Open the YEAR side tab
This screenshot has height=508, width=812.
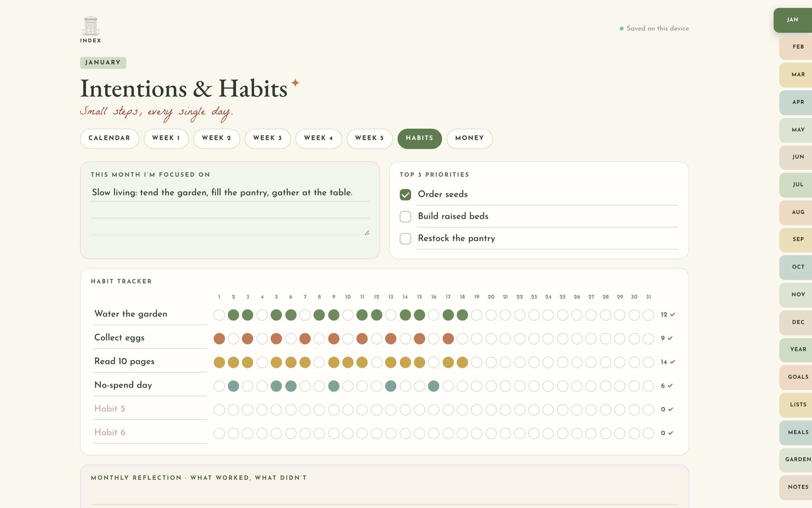797,350
